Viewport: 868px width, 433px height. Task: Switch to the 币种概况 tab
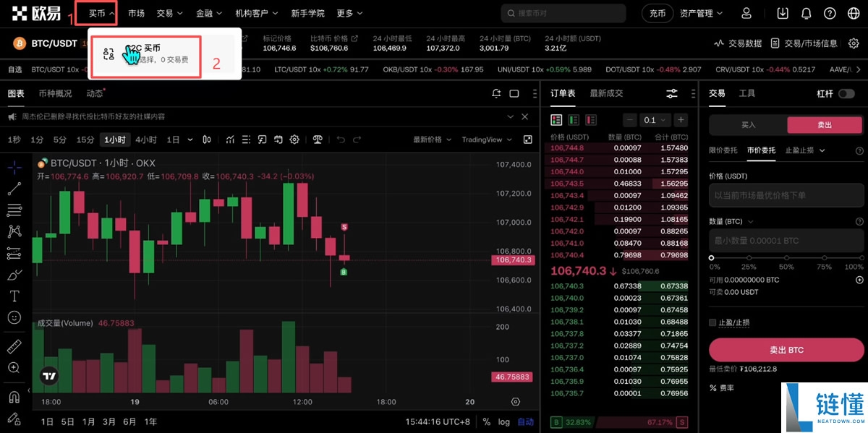[55, 93]
